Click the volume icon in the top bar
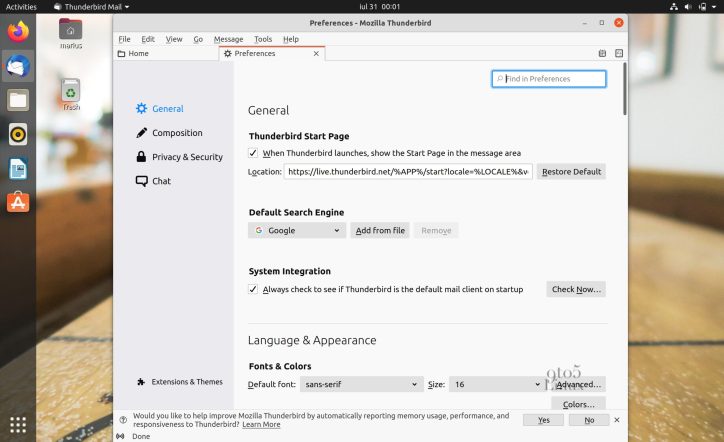Viewport: 724px width, 442px height. pyautogui.click(x=688, y=6)
